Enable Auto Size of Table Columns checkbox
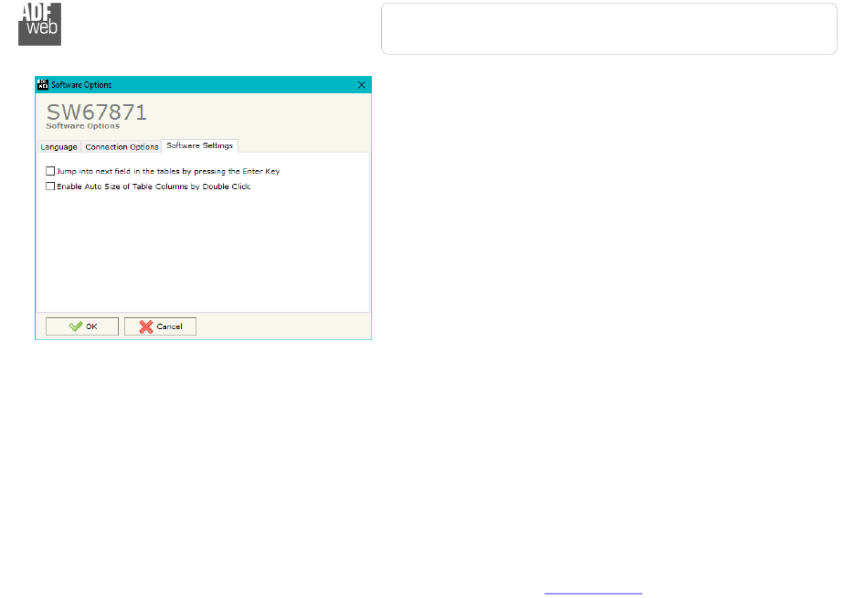The height and width of the screenshot is (598, 868). 50,187
